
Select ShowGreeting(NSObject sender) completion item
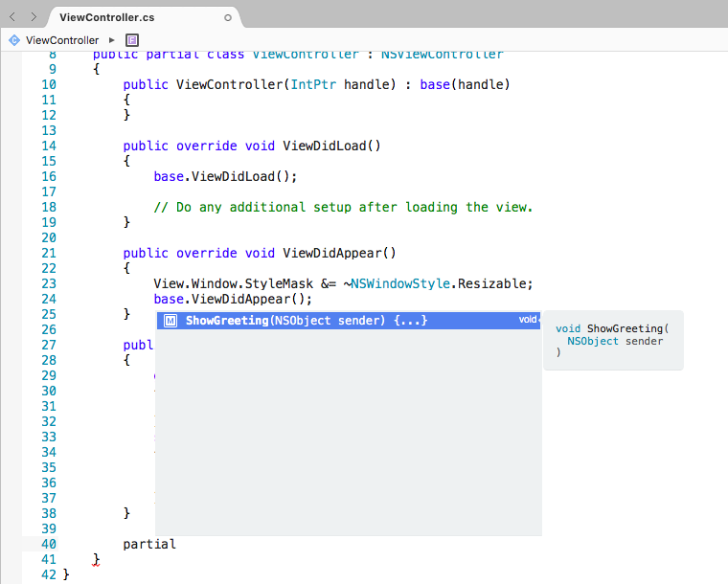click(349, 321)
